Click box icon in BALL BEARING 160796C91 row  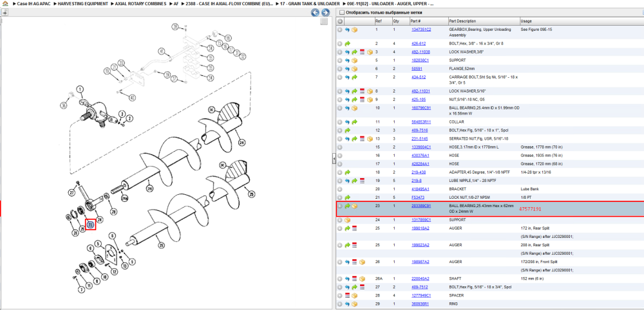[x=354, y=108]
